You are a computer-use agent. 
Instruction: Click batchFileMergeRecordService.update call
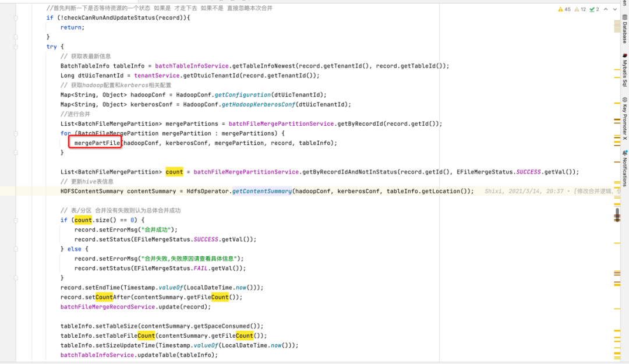click(x=136, y=306)
